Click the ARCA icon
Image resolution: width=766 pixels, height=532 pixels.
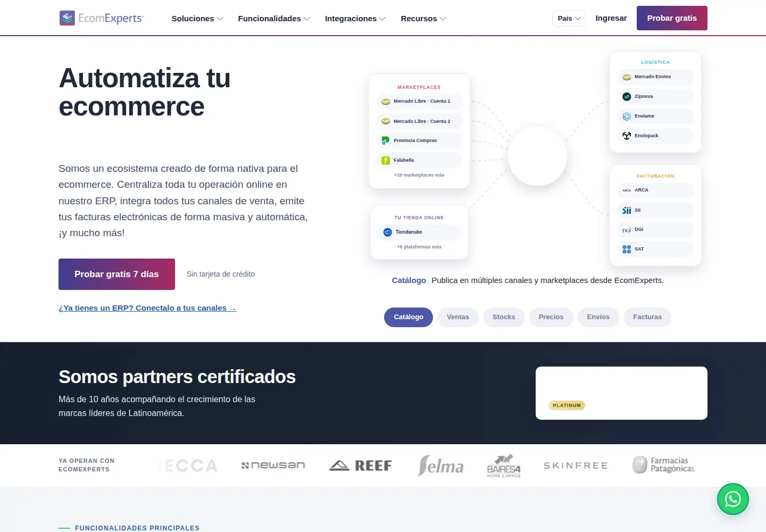click(627, 190)
